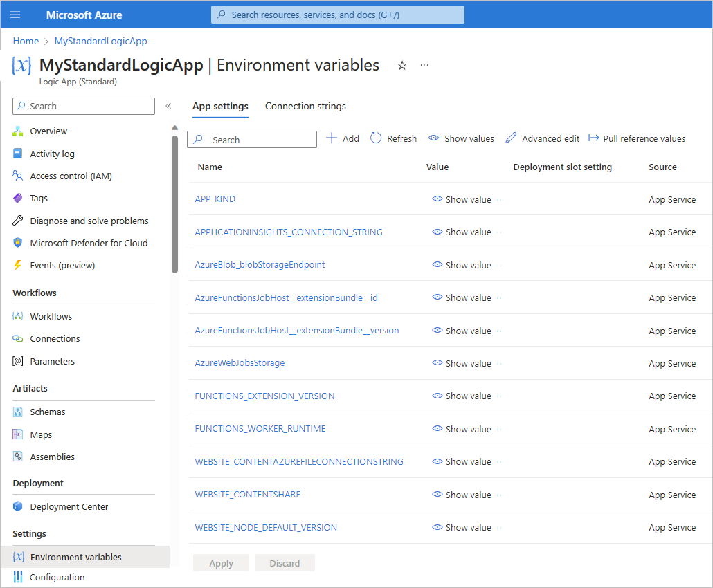Viewport: 713px width, 588px height.
Task: Go to Home breadcrumb link
Action: (26, 41)
